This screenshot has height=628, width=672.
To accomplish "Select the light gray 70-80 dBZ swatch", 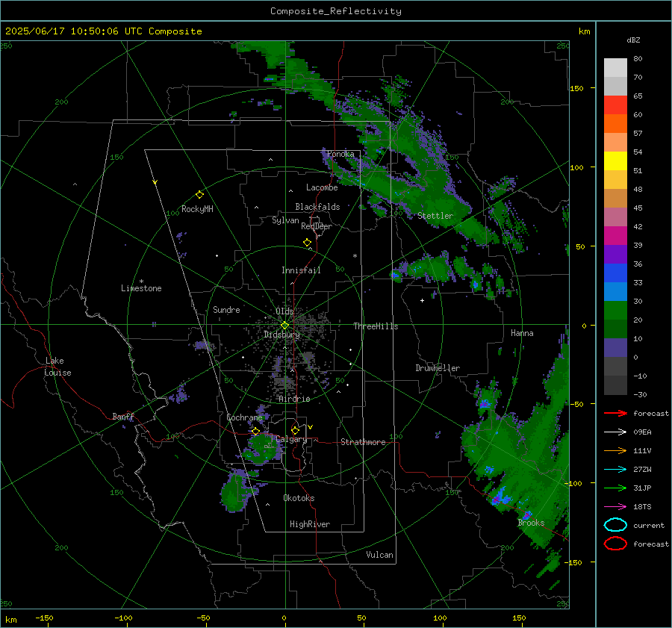I will click(615, 68).
